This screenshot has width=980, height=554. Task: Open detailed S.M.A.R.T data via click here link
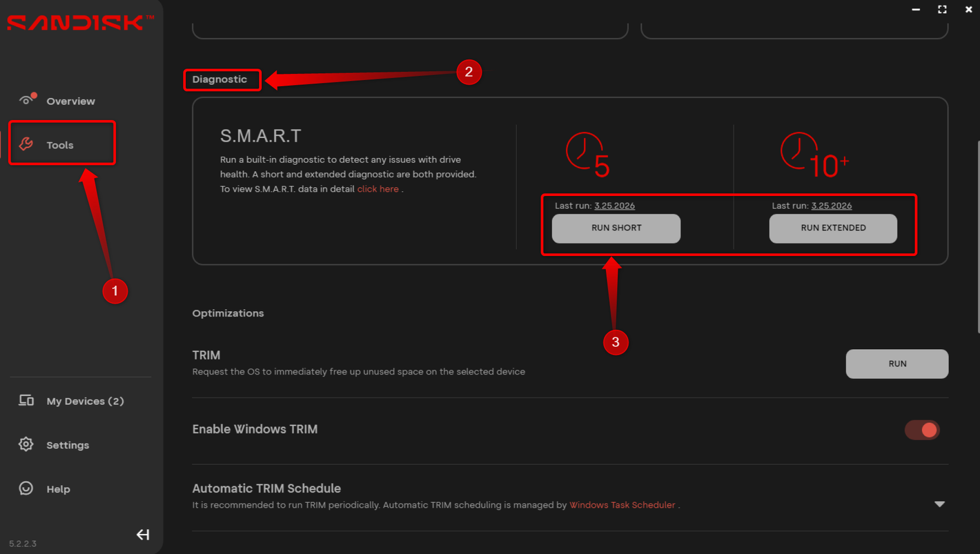point(378,189)
